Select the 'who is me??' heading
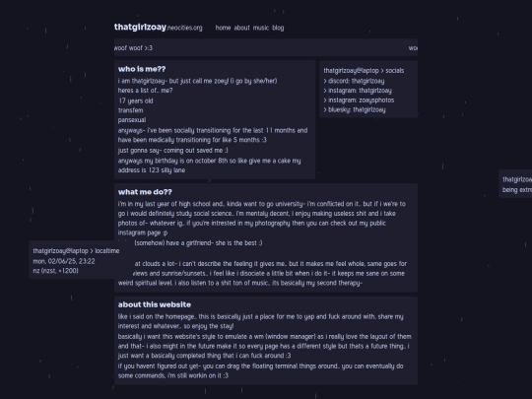Image resolution: width=532 pixels, height=399 pixels. 142,69
